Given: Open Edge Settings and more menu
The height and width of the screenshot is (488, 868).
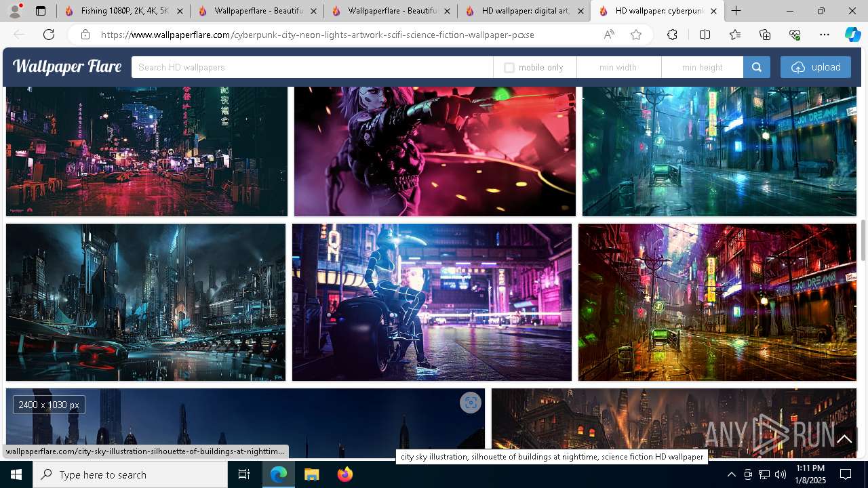Looking at the screenshot, I should [x=825, y=35].
